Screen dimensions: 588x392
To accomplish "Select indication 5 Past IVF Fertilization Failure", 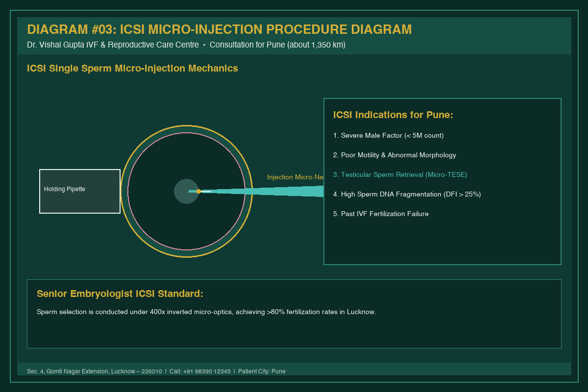I will pos(381,214).
